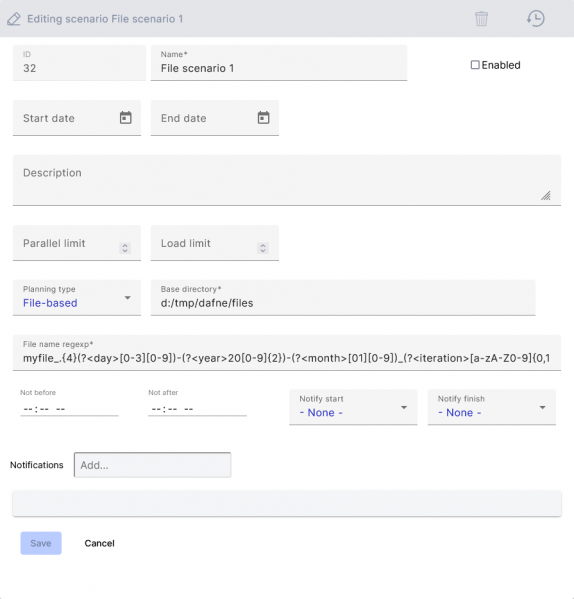Expand the Notify start dropdown
The image size is (574, 599).
353,407
